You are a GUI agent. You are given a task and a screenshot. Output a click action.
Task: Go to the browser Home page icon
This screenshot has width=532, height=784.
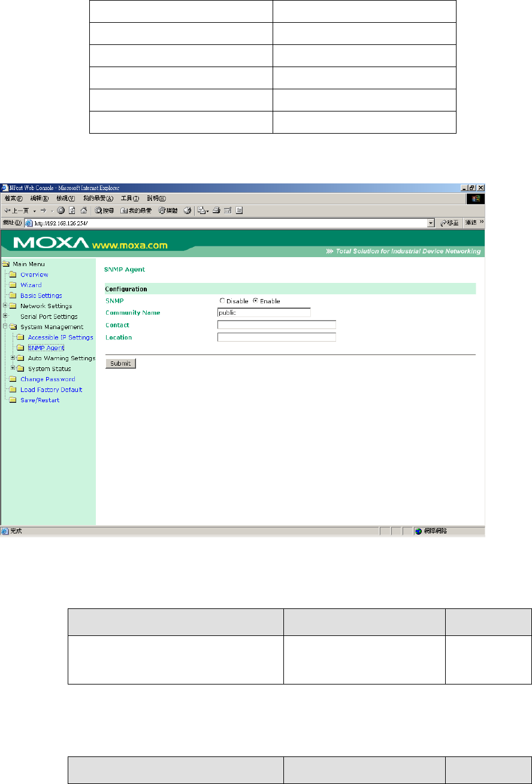pos(83,210)
